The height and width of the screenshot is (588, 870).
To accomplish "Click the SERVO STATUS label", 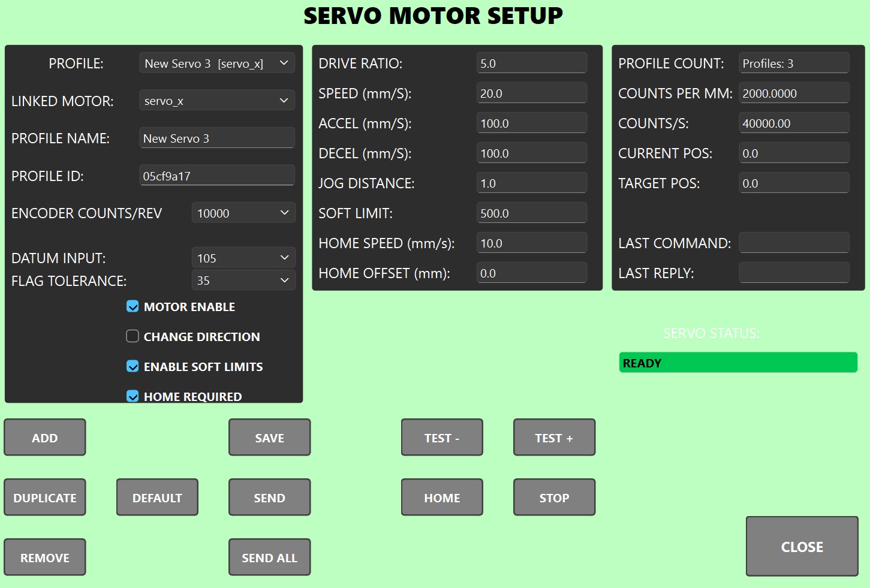I will pos(711,333).
